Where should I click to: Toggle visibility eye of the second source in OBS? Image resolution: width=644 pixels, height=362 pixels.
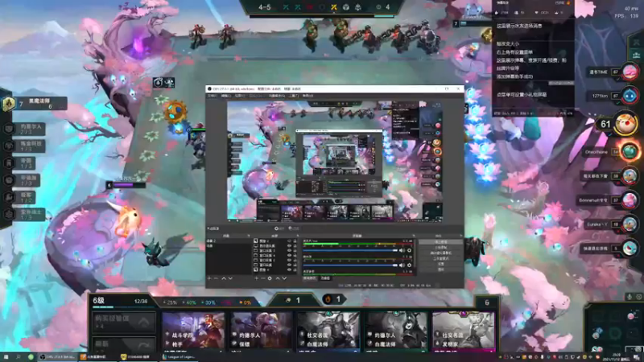tap(290, 246)
